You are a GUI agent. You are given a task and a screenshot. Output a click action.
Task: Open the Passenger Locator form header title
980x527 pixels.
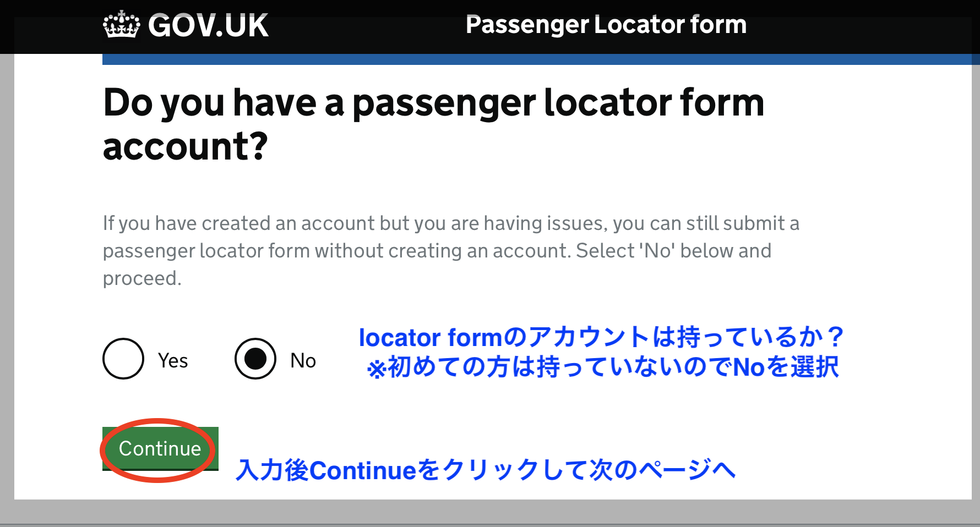(x=606, y=25)
